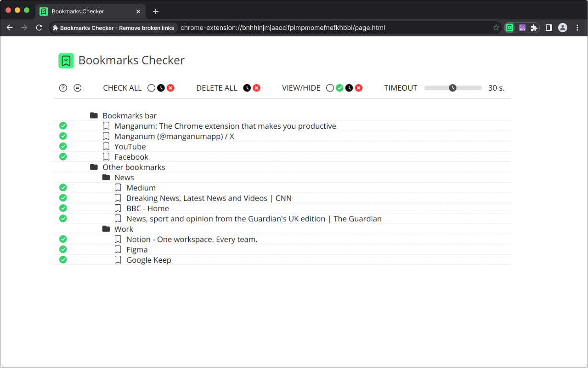Click the address bar URL
This screenshot has width=588, height=368.
[283, 28]
